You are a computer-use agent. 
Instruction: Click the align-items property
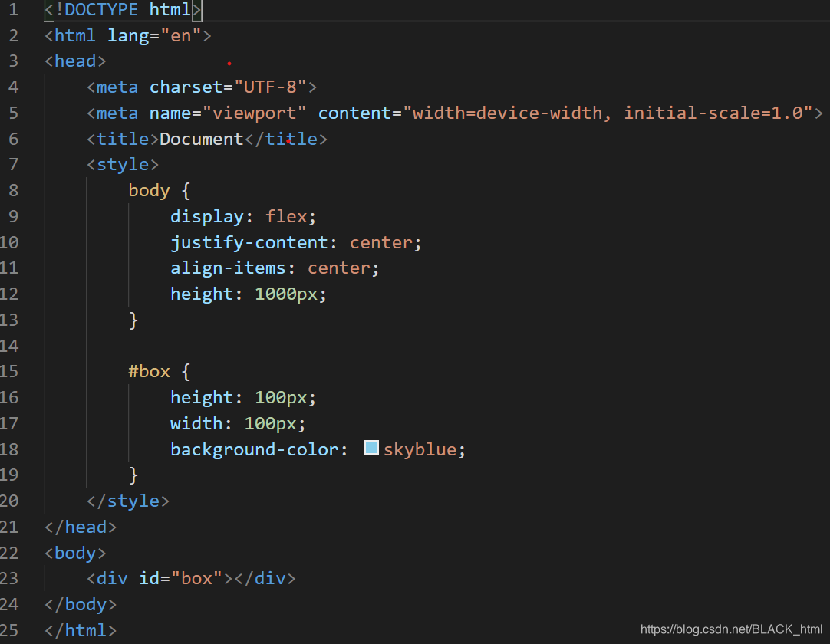[x=228, y=268]
